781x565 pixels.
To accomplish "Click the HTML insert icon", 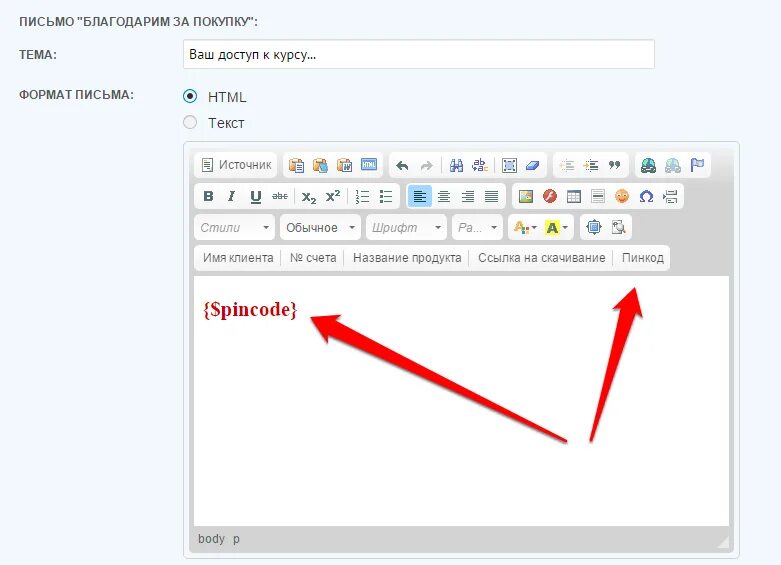I will click(369, 165).
